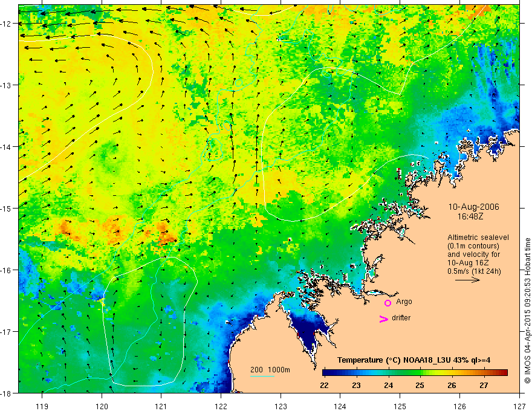The image size is (532, 411).
Task: Click the longitude axis label '123'
Action: tap(281, 406)
